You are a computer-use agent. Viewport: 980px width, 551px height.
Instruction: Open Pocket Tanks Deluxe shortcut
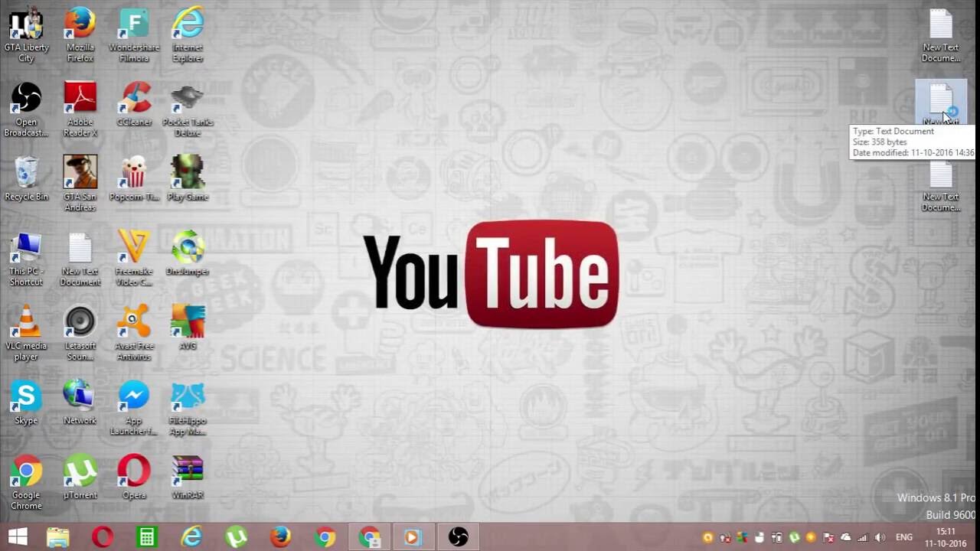[188, 109]
